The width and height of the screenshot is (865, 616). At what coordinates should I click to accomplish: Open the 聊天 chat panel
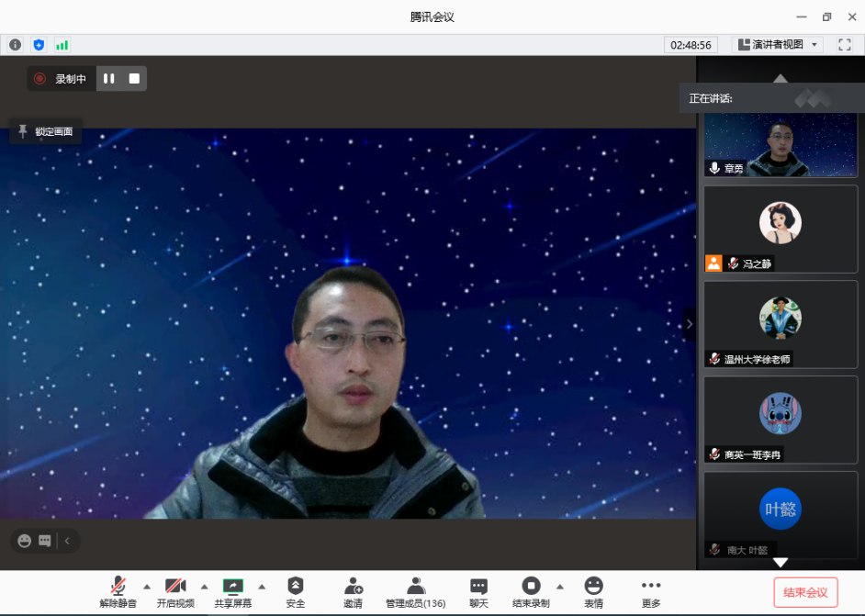[x=478, y=587]
